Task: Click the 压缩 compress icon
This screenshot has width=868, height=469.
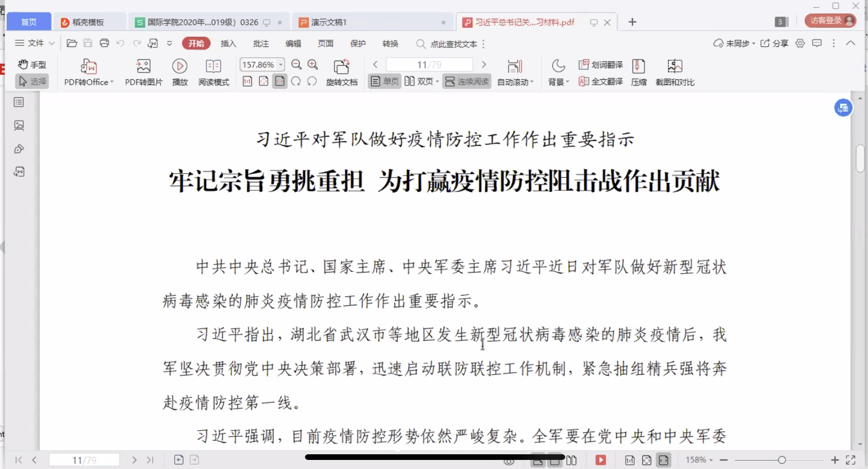Action: pos(638,67)
